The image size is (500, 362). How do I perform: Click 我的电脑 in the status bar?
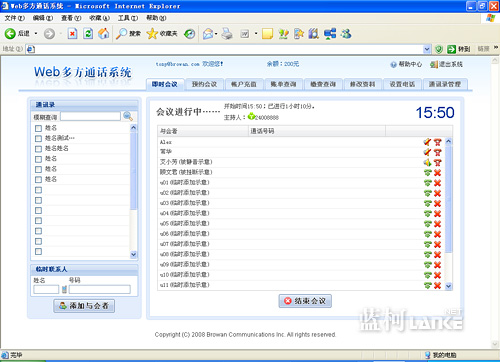coord(441,355)
